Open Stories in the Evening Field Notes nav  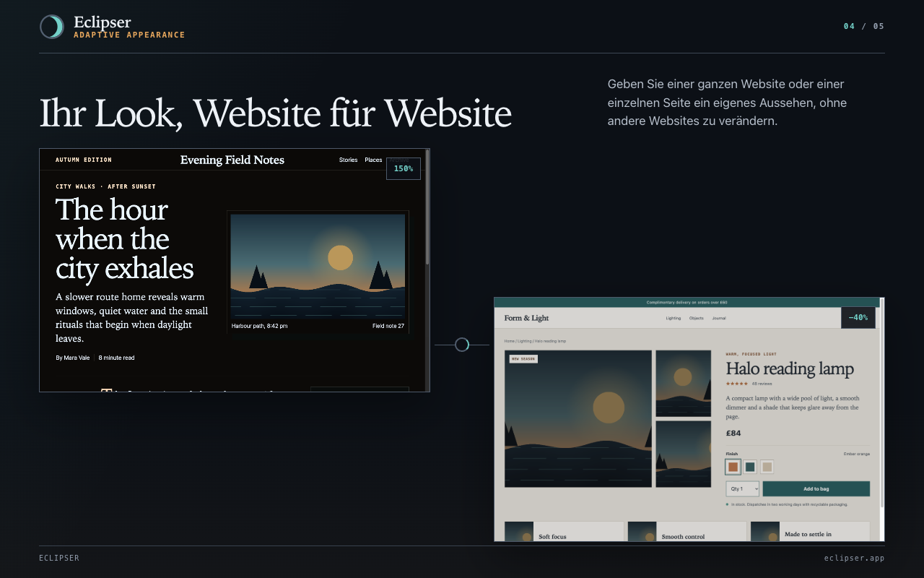(x=348, y=160)
